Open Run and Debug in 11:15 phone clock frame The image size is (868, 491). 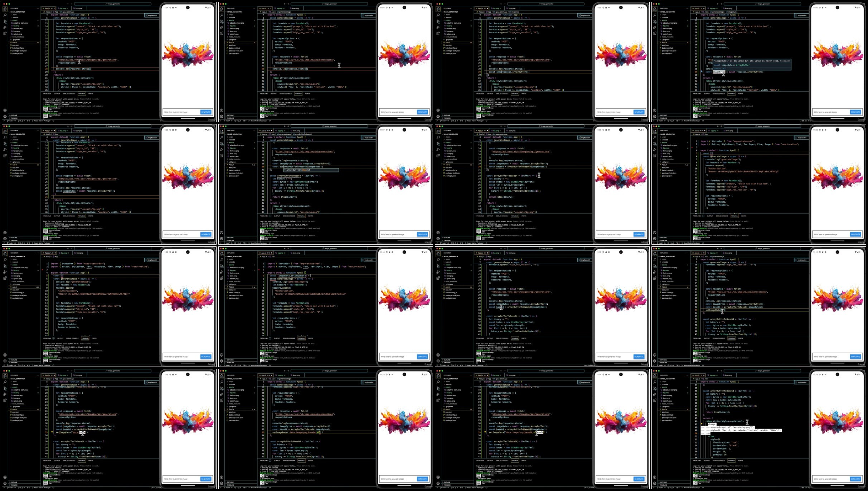655,394
